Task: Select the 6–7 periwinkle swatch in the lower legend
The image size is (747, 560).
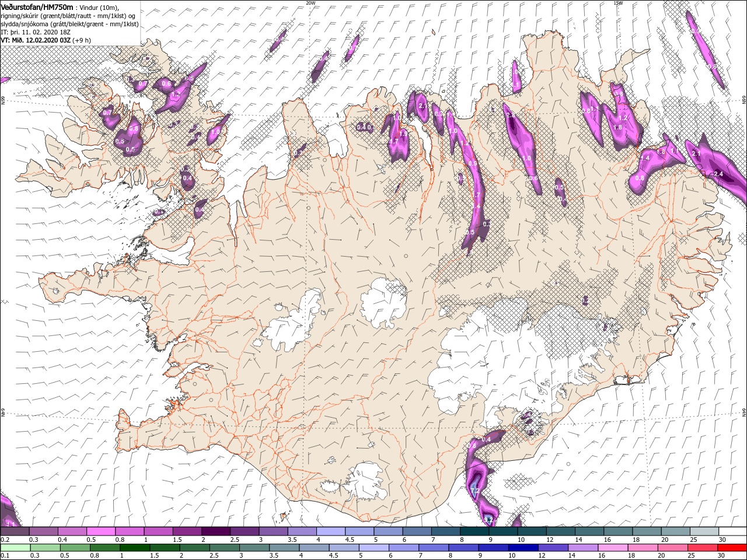Action: [x=402, y=548]
